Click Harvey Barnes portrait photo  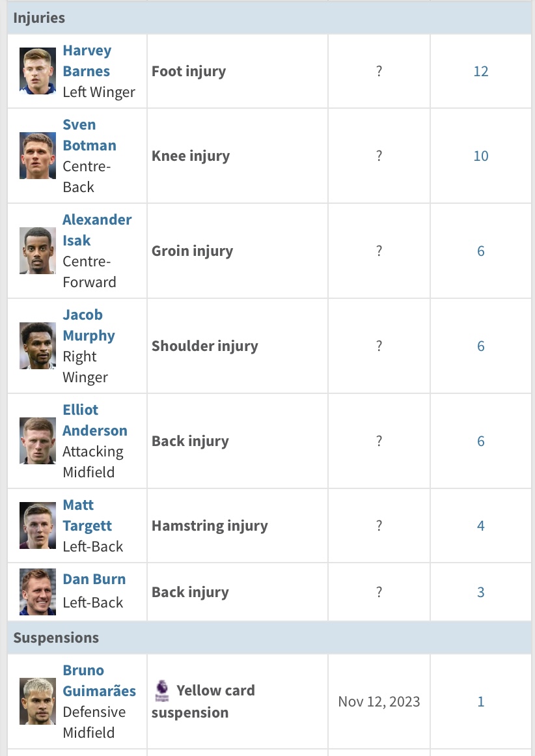pos(38,71)
